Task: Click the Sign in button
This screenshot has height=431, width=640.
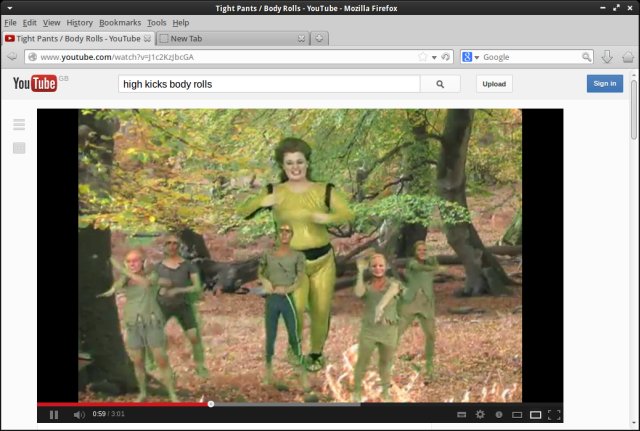Action: [604, 84]
